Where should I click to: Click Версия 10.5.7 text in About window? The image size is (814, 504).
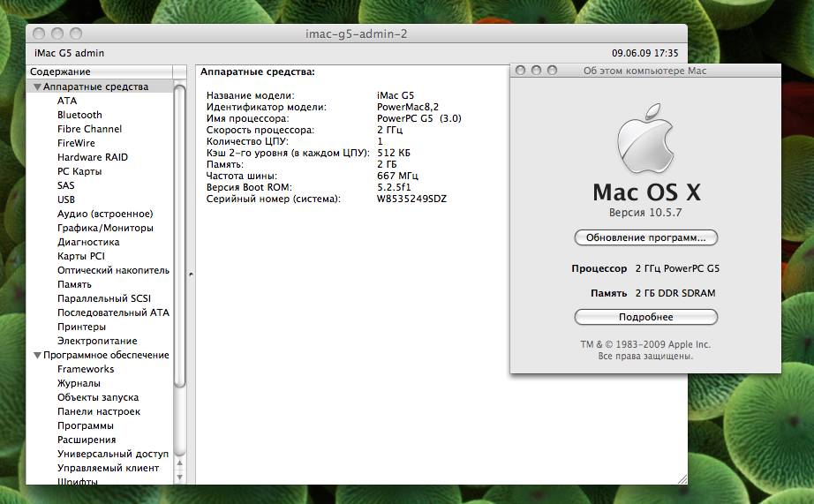[645, 213]
